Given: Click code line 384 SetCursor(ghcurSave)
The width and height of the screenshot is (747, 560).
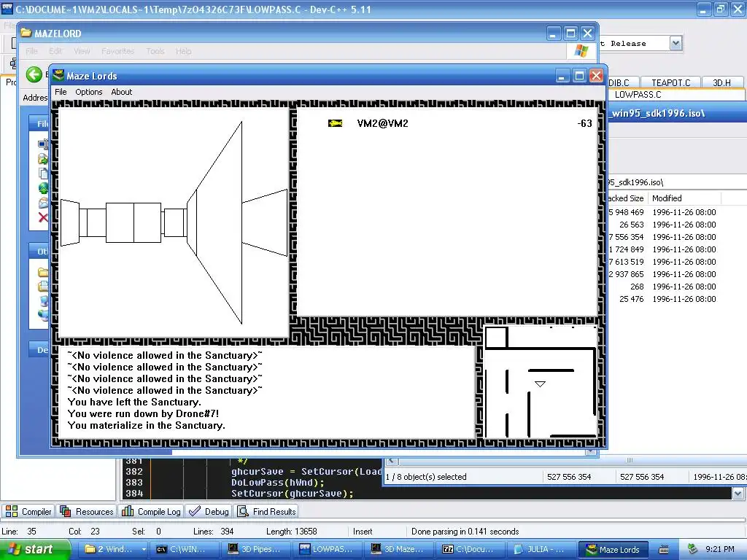Looking at the screenshot, I should (x=292, y=494).
